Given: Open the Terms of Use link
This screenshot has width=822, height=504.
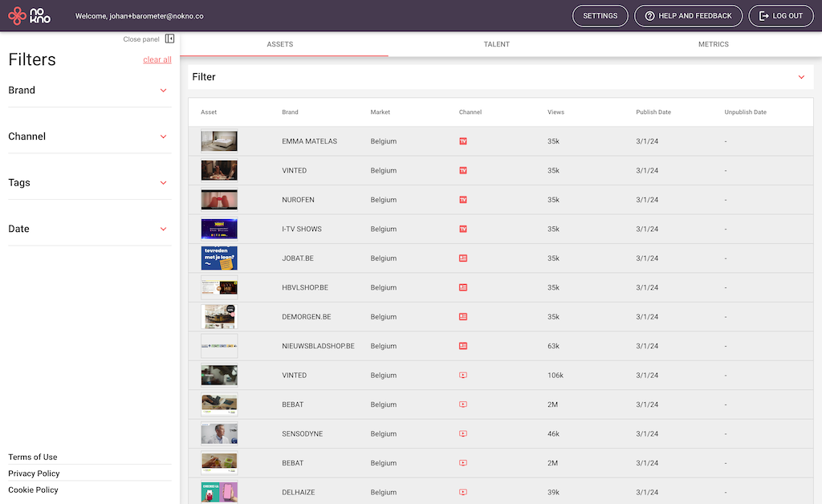Looking at the screenshot, I should pos(32,457).
